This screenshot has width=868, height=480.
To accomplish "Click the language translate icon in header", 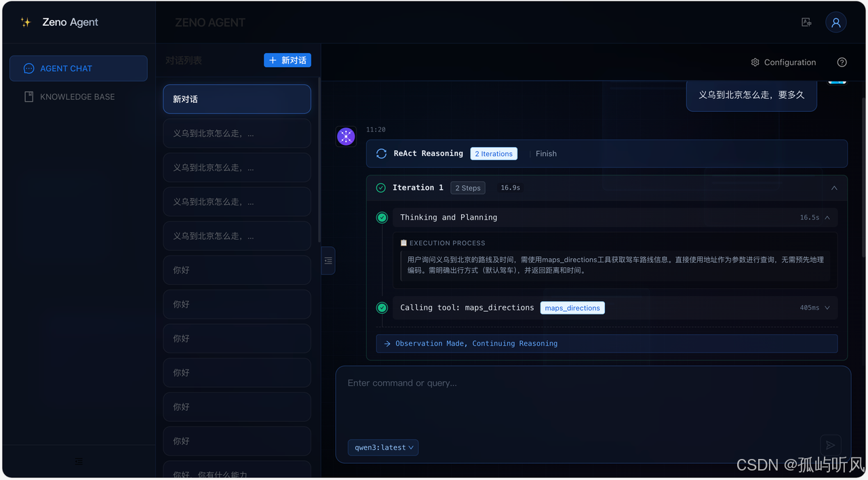I will pyautogui.click(x=806, y=22).
